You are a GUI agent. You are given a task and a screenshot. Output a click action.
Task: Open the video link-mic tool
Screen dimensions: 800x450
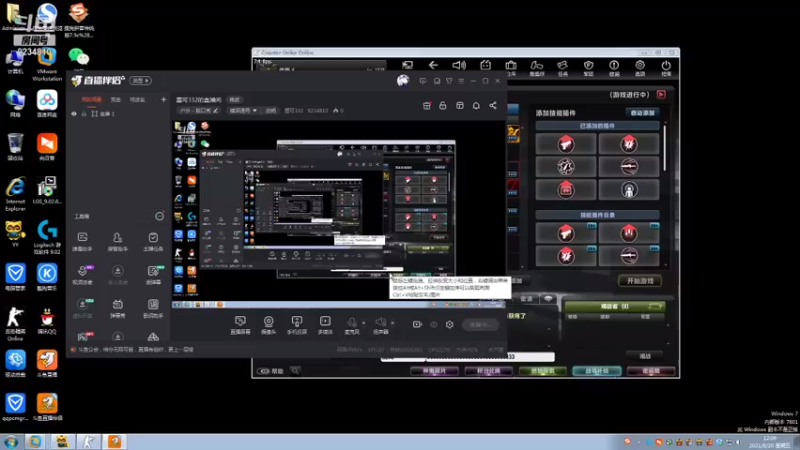[82, 274]
